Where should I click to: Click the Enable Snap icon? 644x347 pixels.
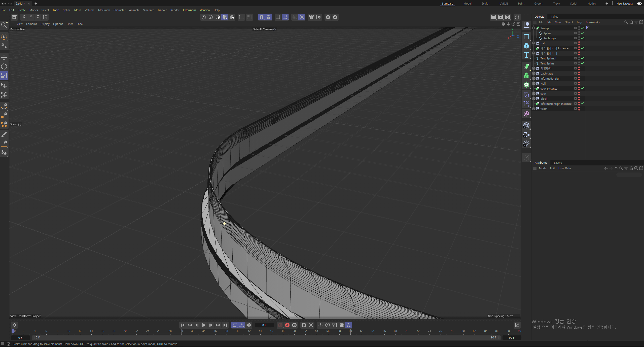point(262,17)
